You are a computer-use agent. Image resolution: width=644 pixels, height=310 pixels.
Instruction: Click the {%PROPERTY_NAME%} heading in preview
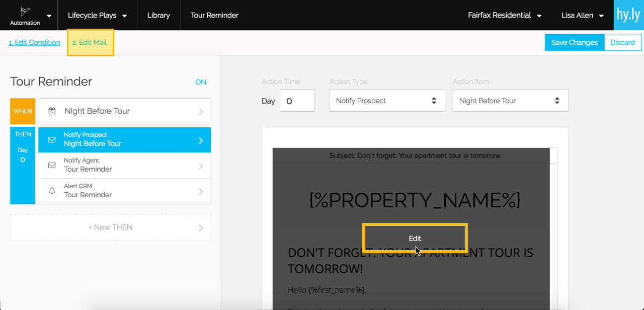pyautogui.click(x=415, y=200)
